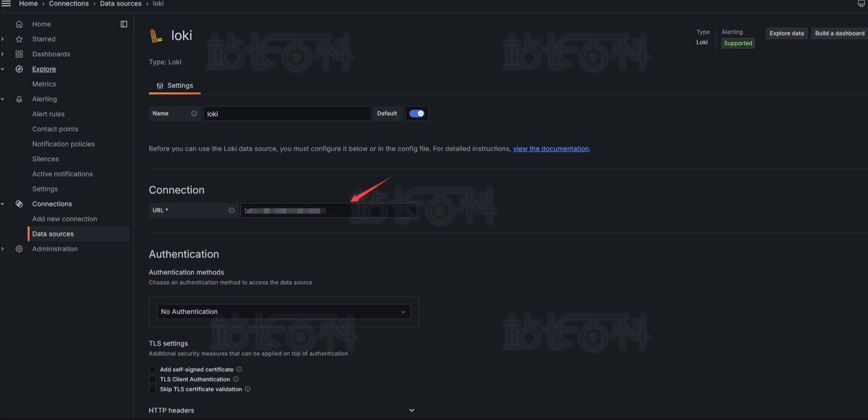
Task: Click the monitor icon at top right
Action: coord(861,4)
